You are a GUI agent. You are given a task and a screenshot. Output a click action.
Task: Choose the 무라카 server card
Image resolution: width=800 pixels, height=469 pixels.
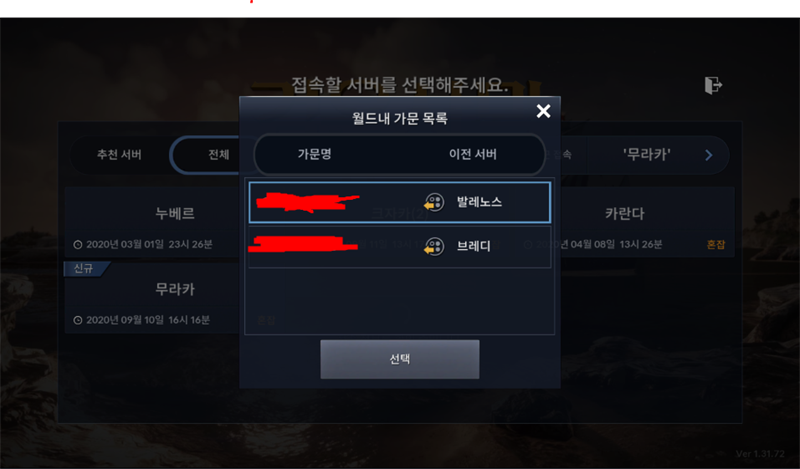coord(152,298)
